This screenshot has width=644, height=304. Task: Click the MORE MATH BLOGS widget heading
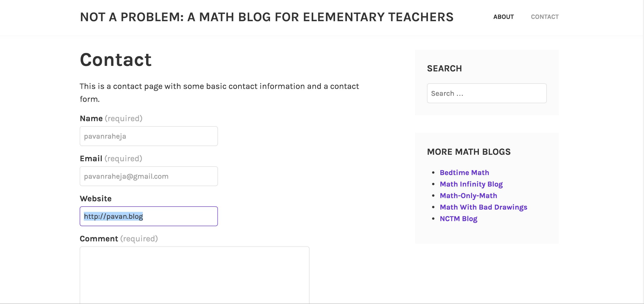[x=468, y=152]
